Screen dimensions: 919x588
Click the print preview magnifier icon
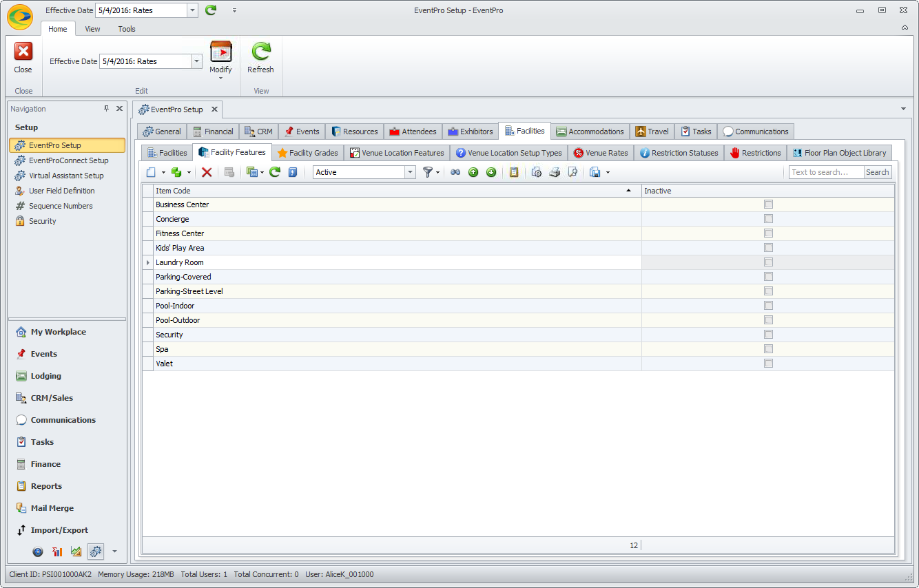572,172
